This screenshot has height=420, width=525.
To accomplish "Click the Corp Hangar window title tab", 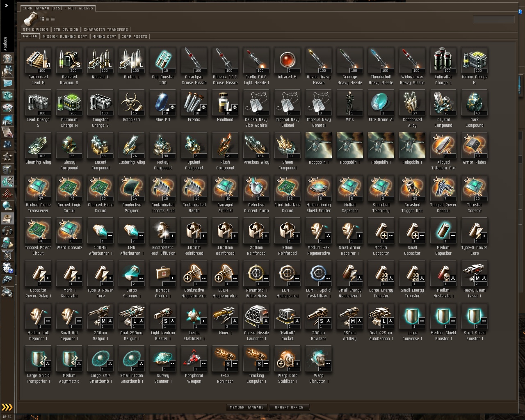I will coord(58,8).
